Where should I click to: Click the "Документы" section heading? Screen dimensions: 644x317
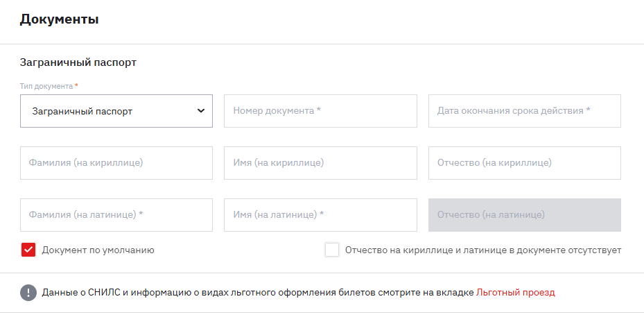click(60, 19)
